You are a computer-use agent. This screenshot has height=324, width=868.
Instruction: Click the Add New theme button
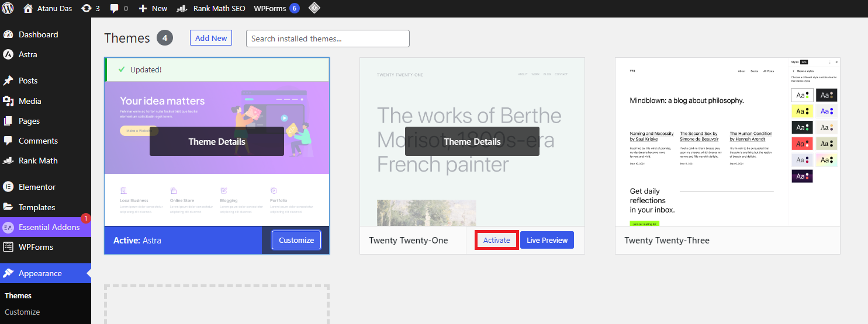click(x=211, y=38)
